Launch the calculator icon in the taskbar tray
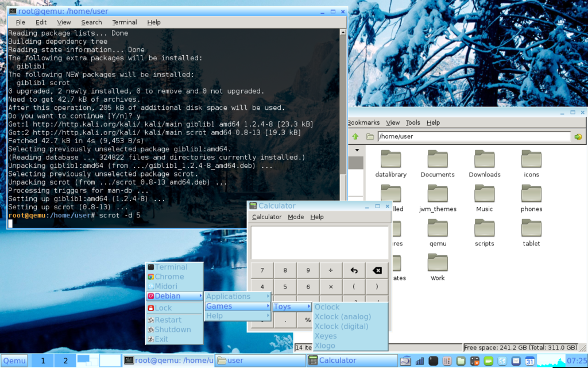 tap(475, 361)
